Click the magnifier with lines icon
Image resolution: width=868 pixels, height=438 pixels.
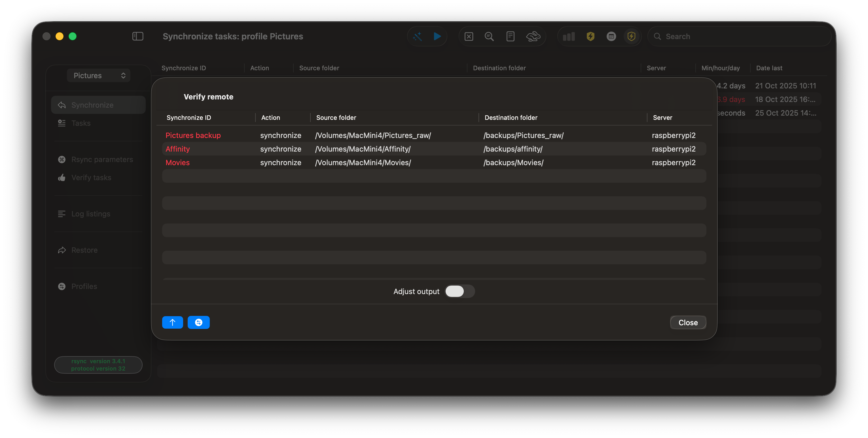(x=489, y=36)
